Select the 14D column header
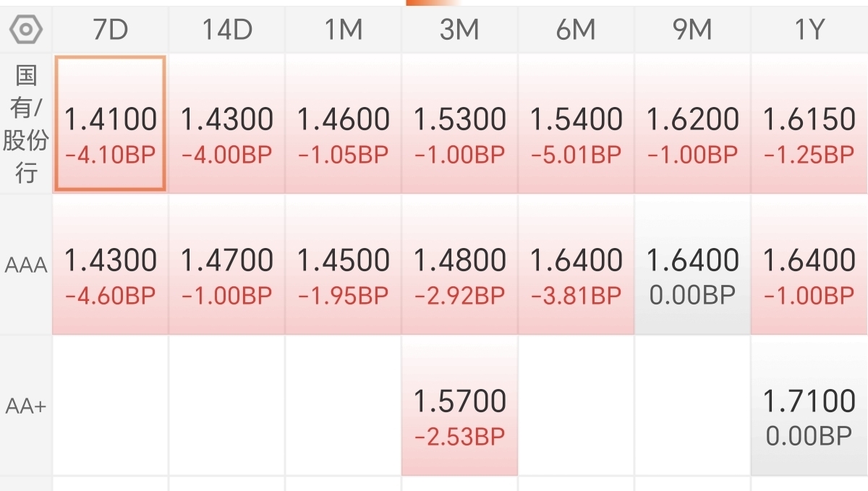 [227, 30]
